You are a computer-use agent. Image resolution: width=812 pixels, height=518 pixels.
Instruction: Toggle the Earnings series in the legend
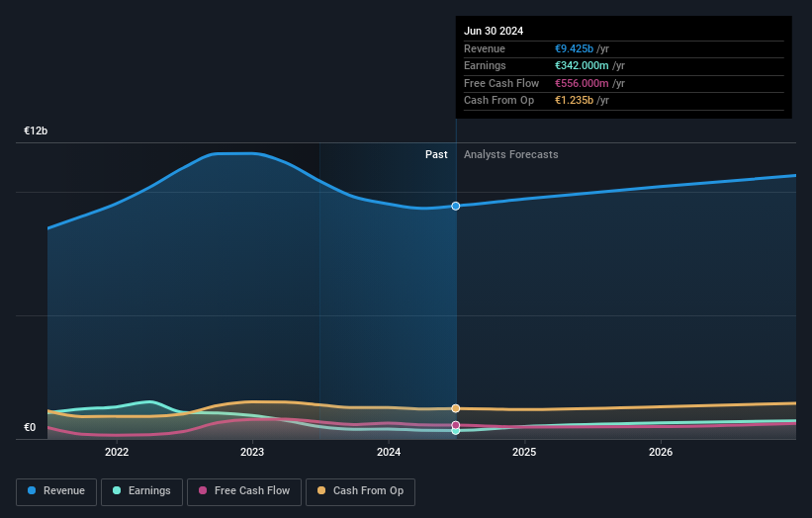(141, 491)
